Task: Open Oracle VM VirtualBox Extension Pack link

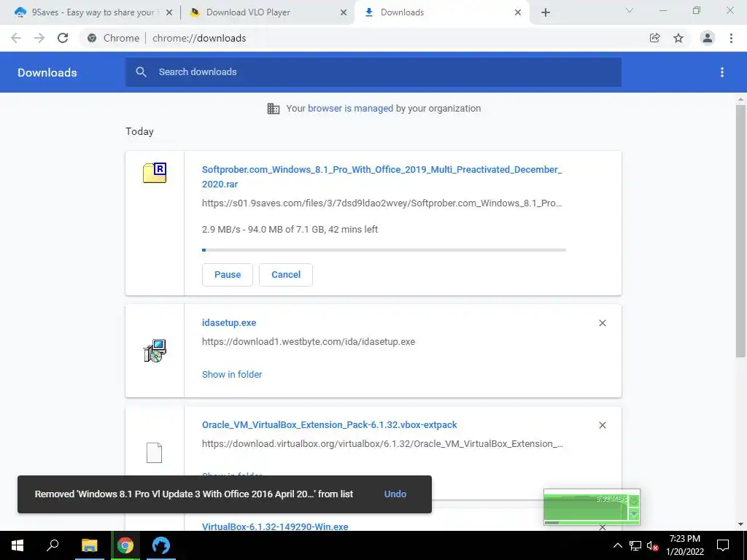Action: (329, 425)
